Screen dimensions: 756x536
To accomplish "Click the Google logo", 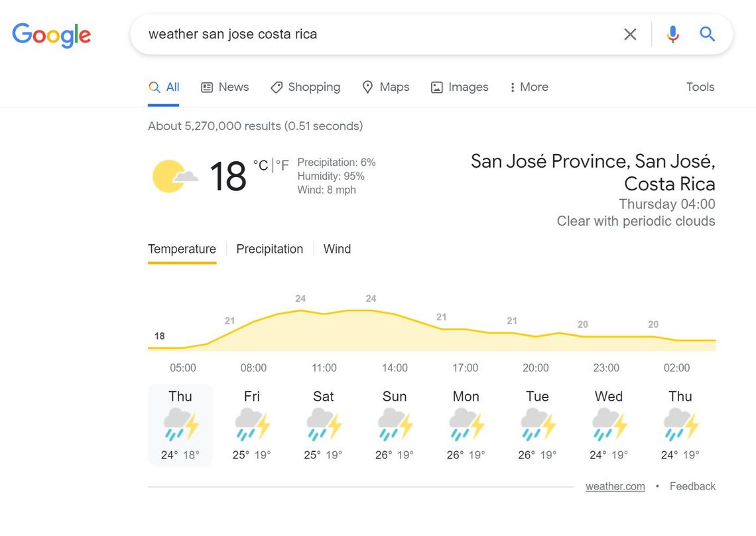I will [52, 34].
